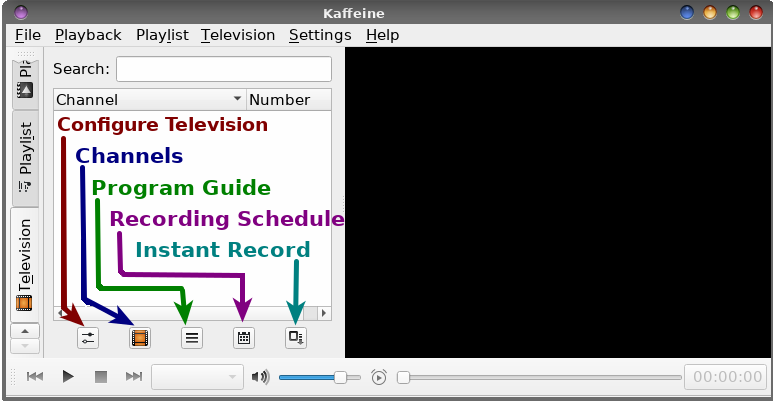Click the channel list scrollbar right arrow
Viewport: 773px width, 401px height.
(324, 313)
